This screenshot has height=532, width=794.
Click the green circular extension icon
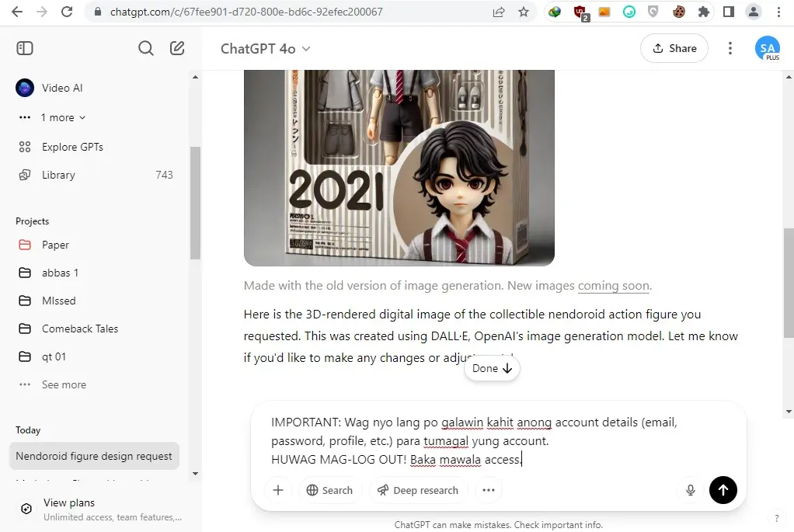tap(629, 12)
